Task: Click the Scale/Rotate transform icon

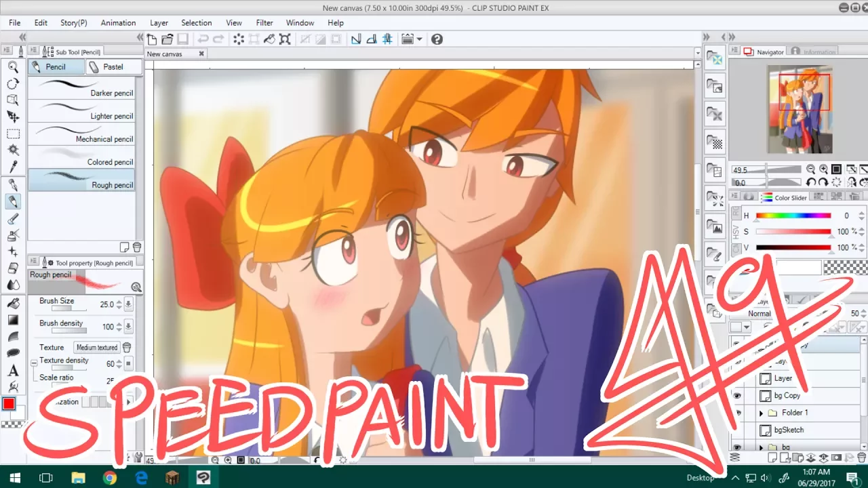Action: 285,39
